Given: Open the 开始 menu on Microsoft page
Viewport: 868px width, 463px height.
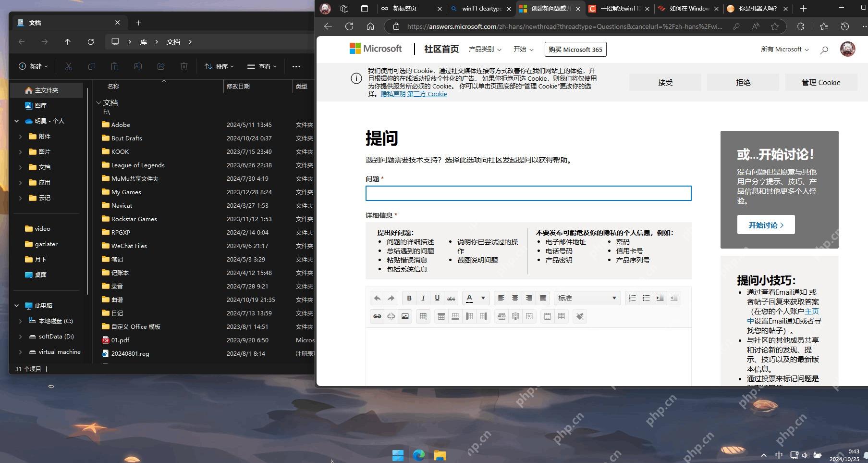Looking at the screenshot, I should pos(523,49).
